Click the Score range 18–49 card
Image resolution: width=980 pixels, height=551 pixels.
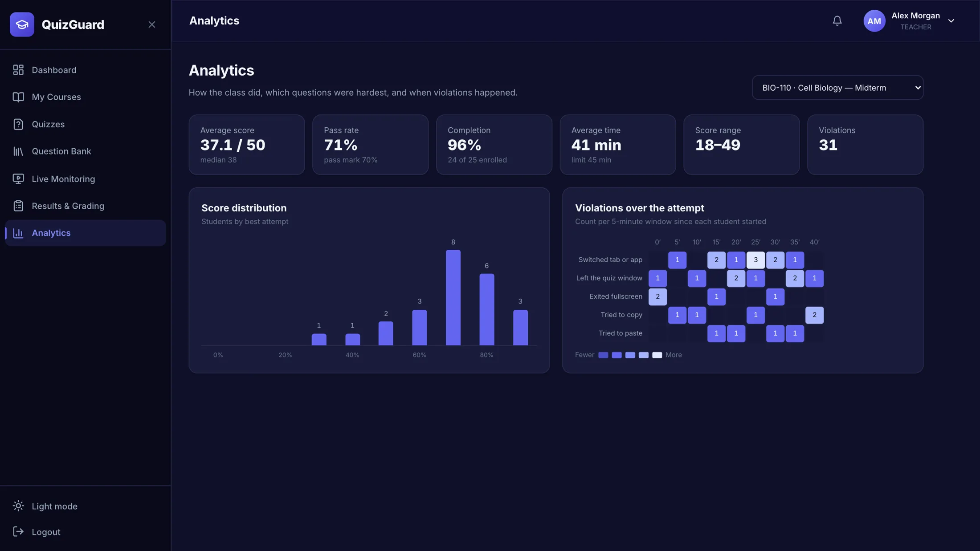click(741, 145)
